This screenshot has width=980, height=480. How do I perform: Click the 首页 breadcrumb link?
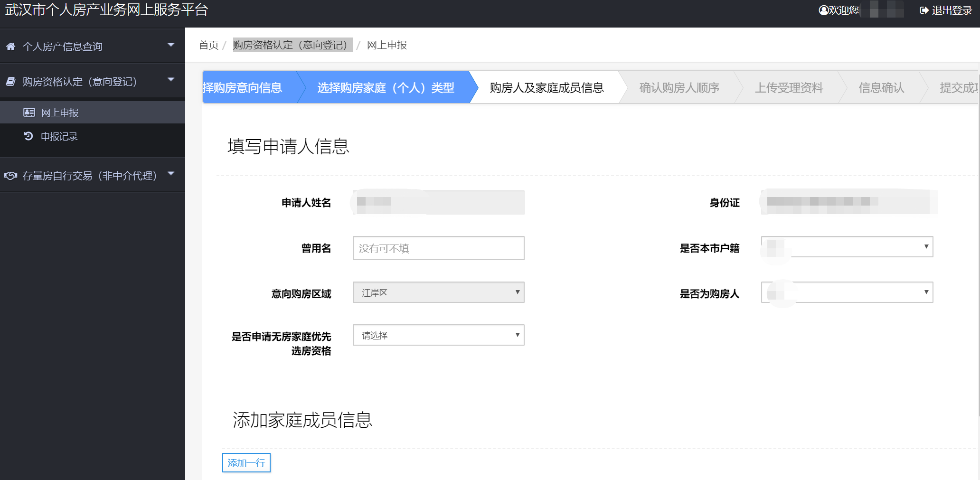pyautogui.click(x=208, y=45)
